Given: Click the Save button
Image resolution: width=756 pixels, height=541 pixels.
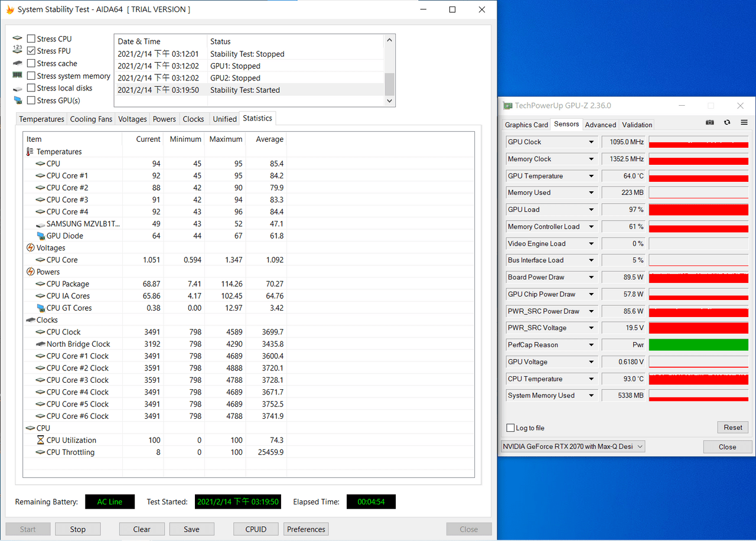Looking at the screenshot, I should pyautogui.click(x=191, y=529).
